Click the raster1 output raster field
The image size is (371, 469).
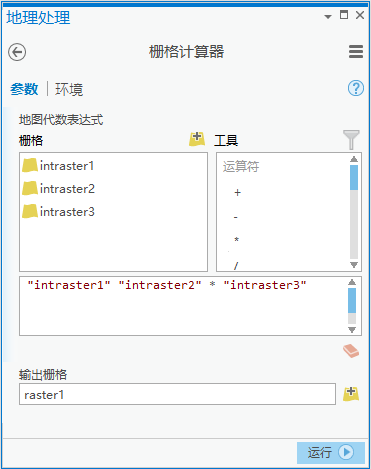click(x=177, y=394)
